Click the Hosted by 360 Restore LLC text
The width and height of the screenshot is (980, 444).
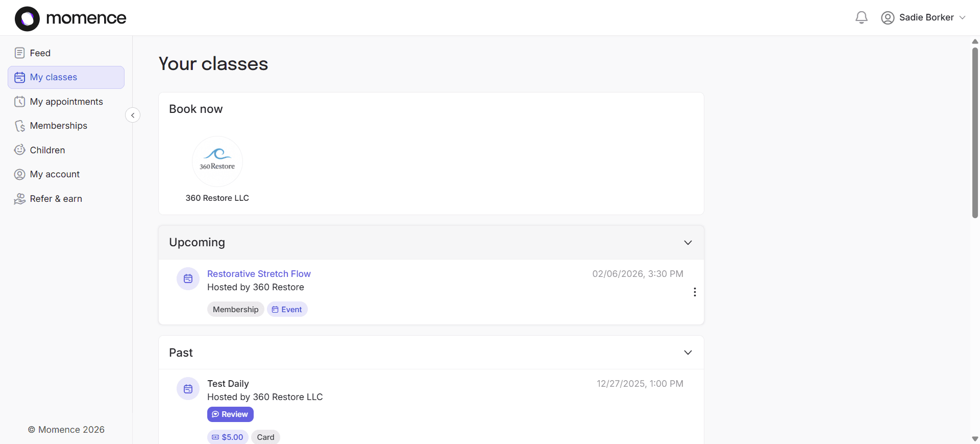point(265,397)
